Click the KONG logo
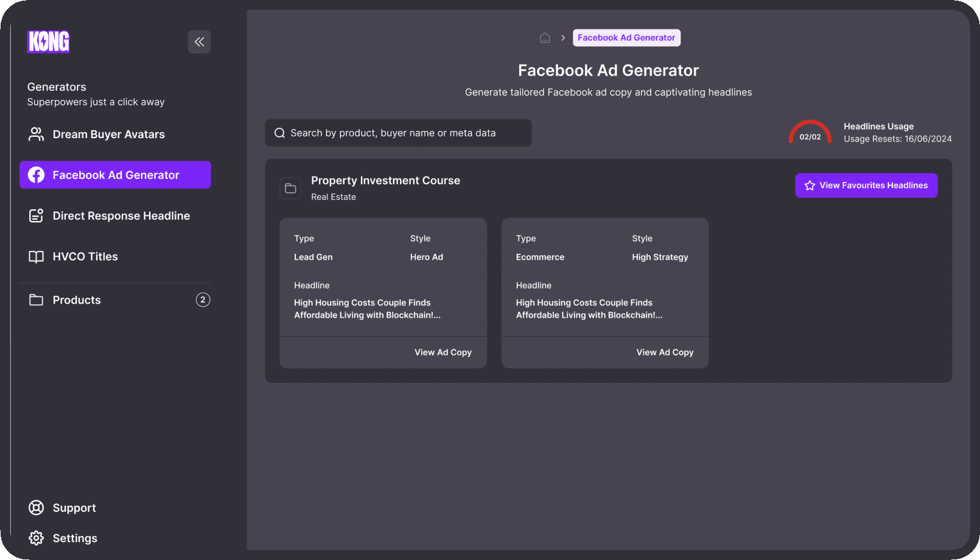This screenshot has height=560, width=980. pyautogui.click(x=49, y=42)
